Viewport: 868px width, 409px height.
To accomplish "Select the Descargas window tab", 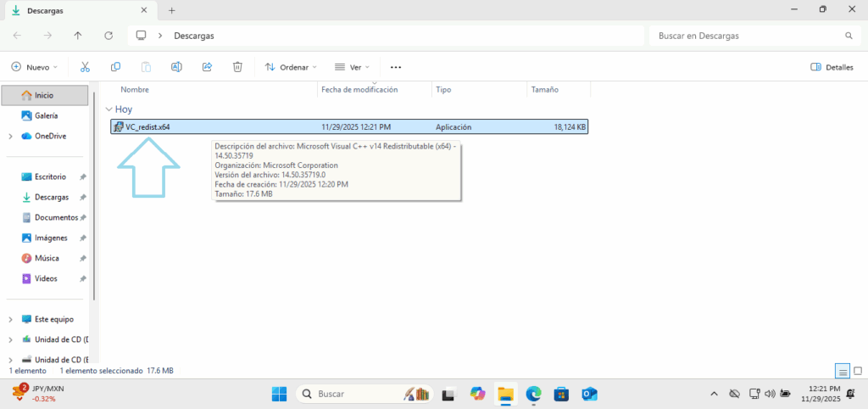I will coord(79,10).
